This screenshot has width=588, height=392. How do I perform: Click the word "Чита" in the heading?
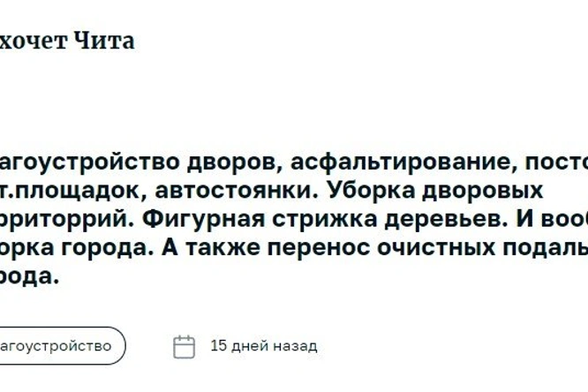103,41
